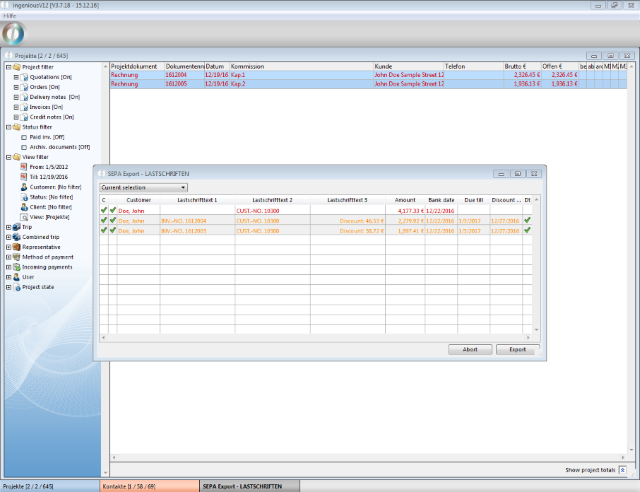Click the ingenious round logo icon
The image size is (640, 492).
pos(13,34)
